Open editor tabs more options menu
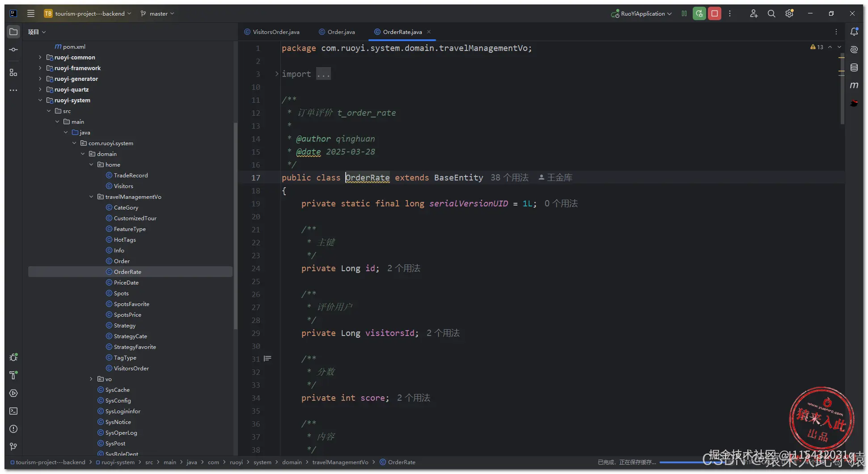 pos(836,32)
